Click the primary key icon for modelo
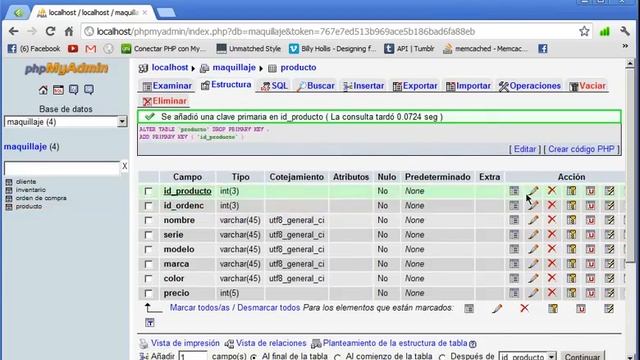Viewport: 640px width, 360px height. coord(571,249)
